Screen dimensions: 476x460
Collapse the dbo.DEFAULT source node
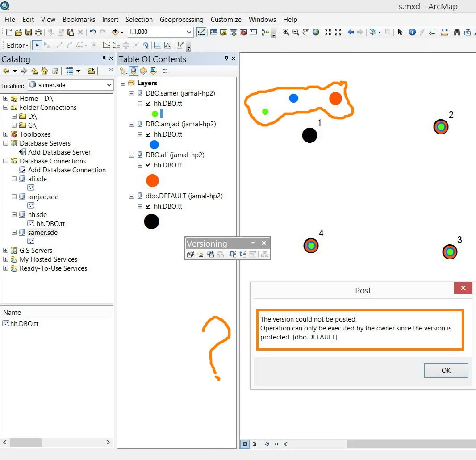(131, 196)
